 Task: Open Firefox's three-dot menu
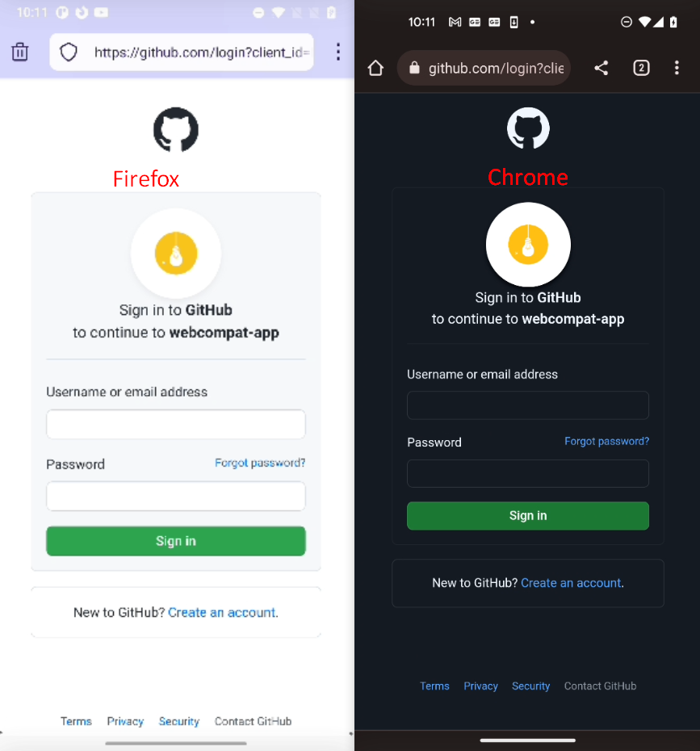point(338,51)
